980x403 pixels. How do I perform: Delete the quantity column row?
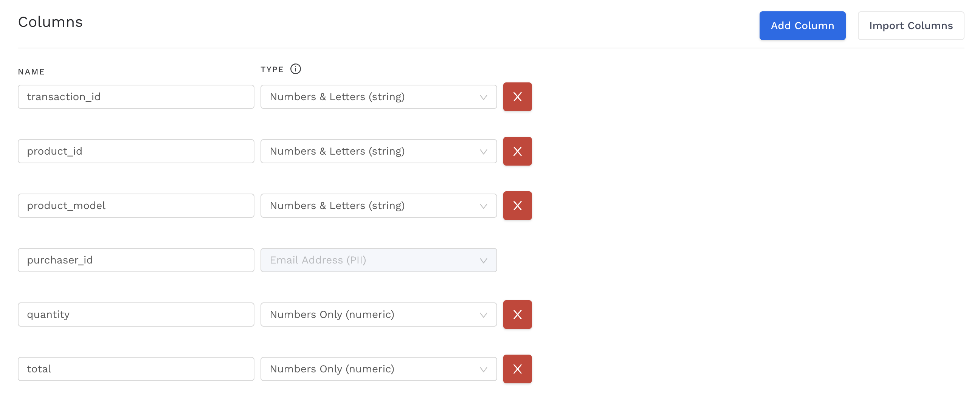[517, 314]
